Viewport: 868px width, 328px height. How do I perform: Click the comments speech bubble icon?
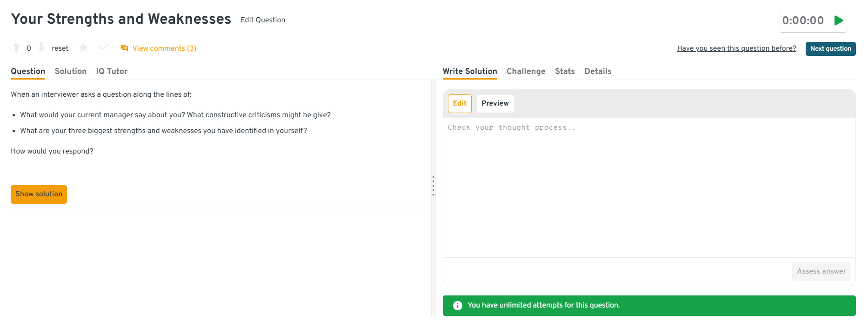124,48
